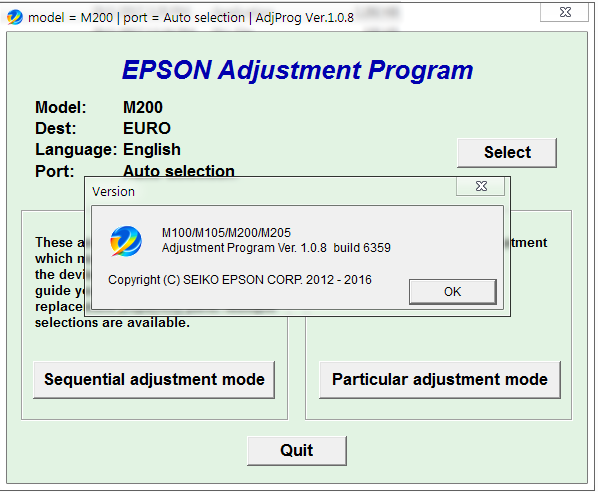Click the window title bar text
This screenshot has width=598, height=492.
click(x=191, y=18)
